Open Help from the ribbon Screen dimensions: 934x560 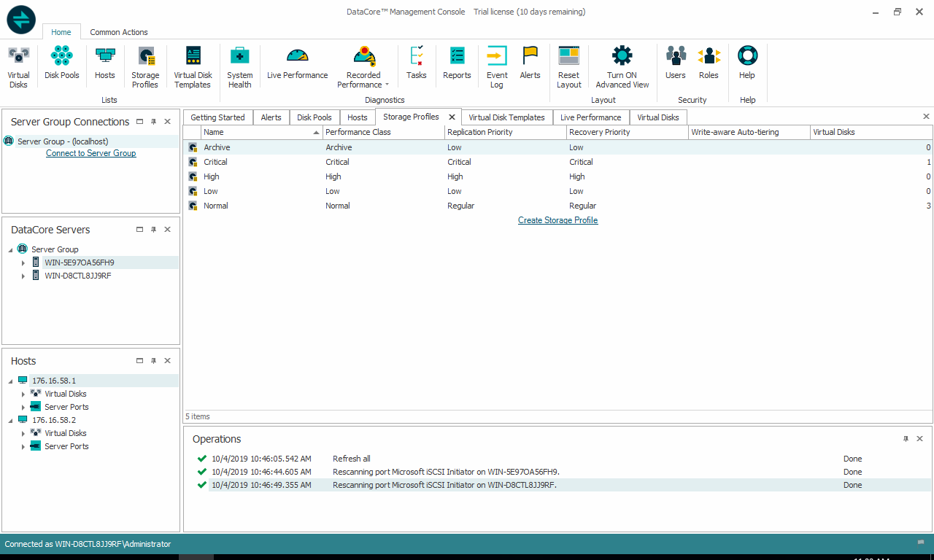click(x=747, y=63)
